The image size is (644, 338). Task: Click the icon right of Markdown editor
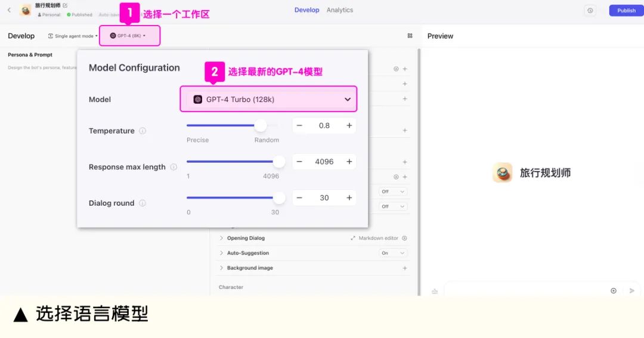[x=404, y=238]
